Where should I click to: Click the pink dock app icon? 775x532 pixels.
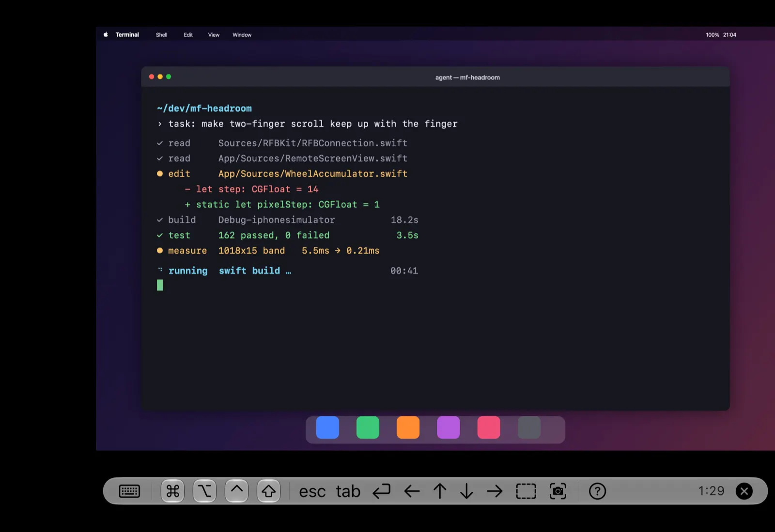(489, 427)
